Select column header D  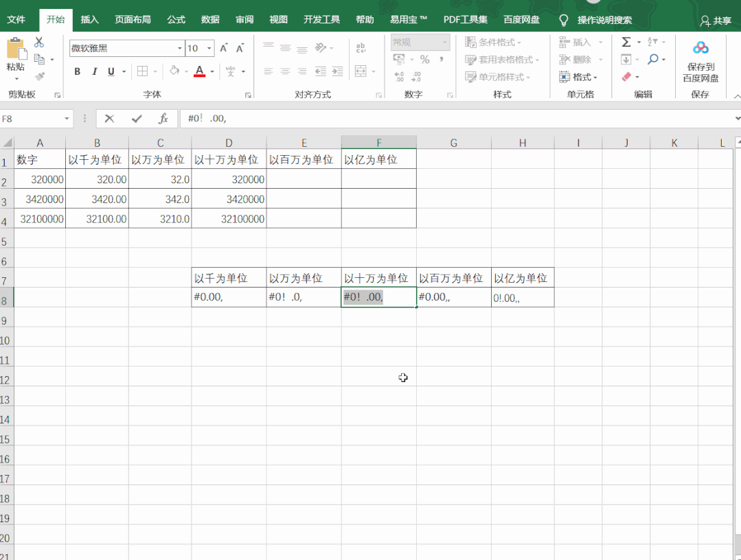229,143
